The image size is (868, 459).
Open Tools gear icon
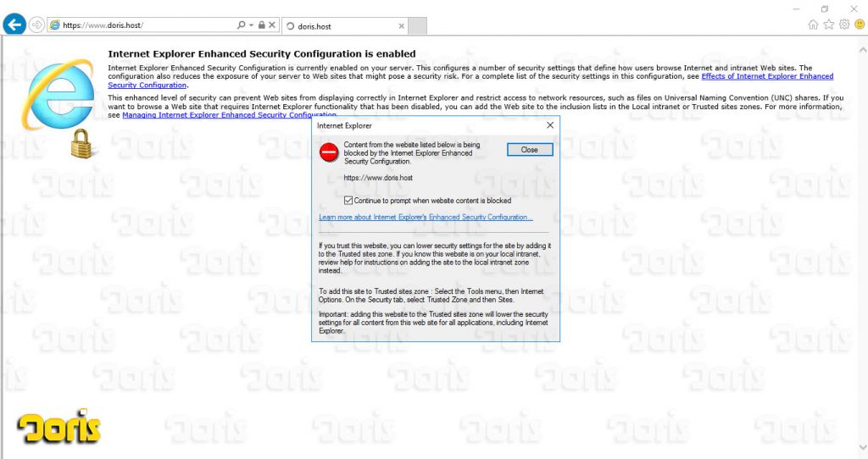coord(844,25)
